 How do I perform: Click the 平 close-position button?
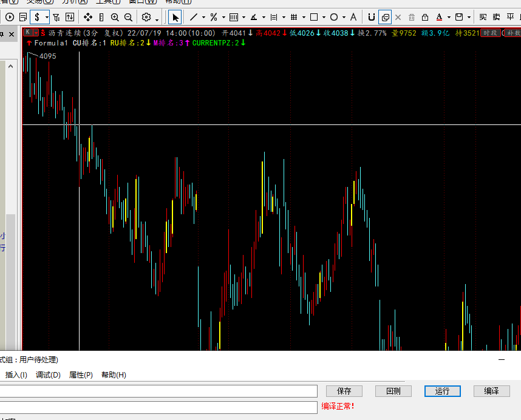(x=510, y=17)
